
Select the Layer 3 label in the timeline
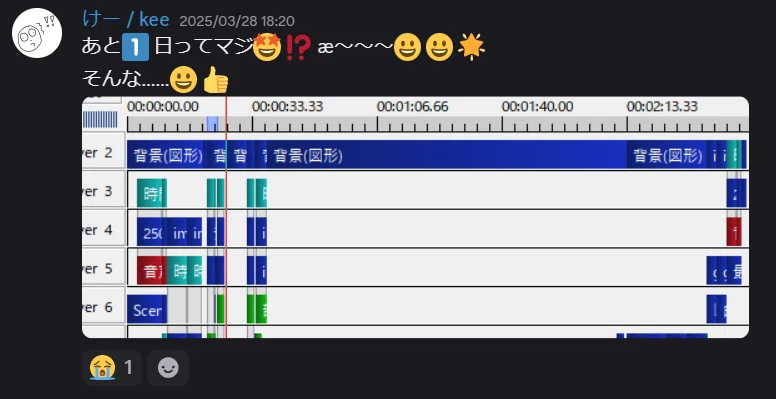[x=103, y=191]
